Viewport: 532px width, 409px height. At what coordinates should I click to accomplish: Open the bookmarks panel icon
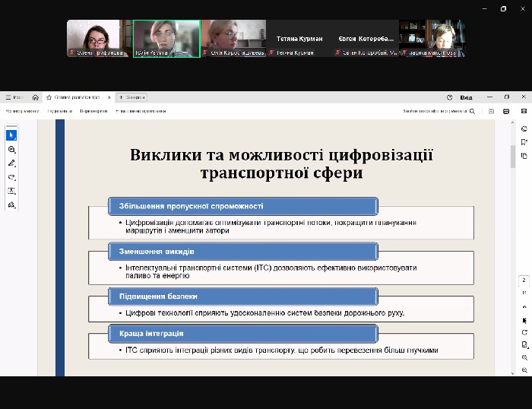point(524,142)
